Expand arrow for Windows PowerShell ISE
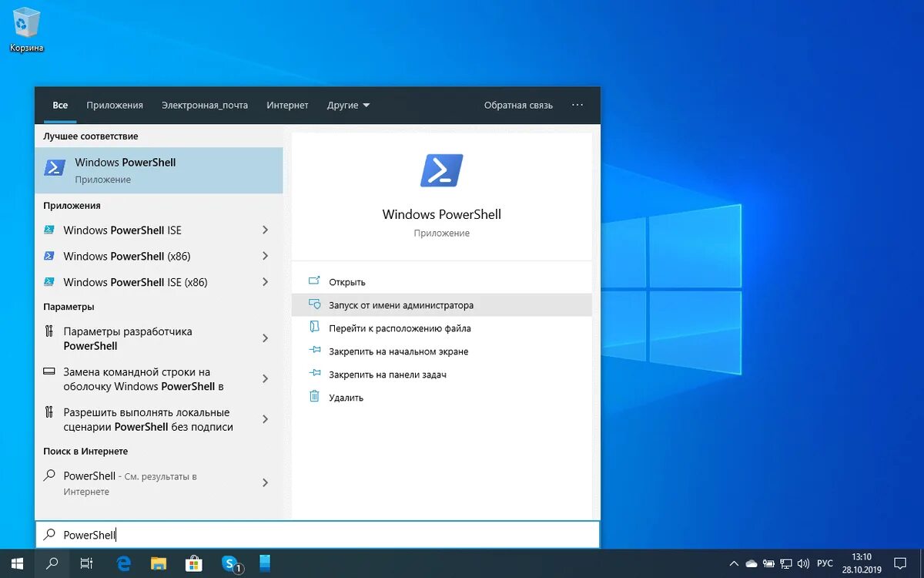The width and height of the screenshot is (924, 578). pos(265,230)
